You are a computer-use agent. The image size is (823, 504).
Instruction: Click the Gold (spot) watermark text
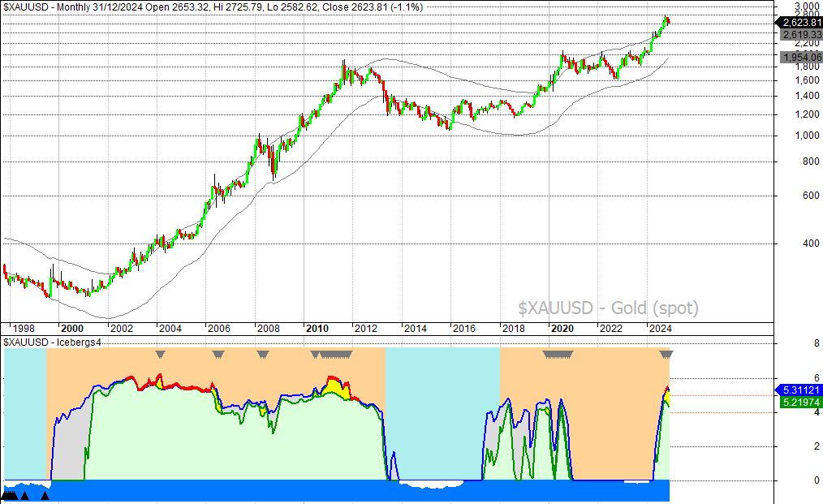608,308
